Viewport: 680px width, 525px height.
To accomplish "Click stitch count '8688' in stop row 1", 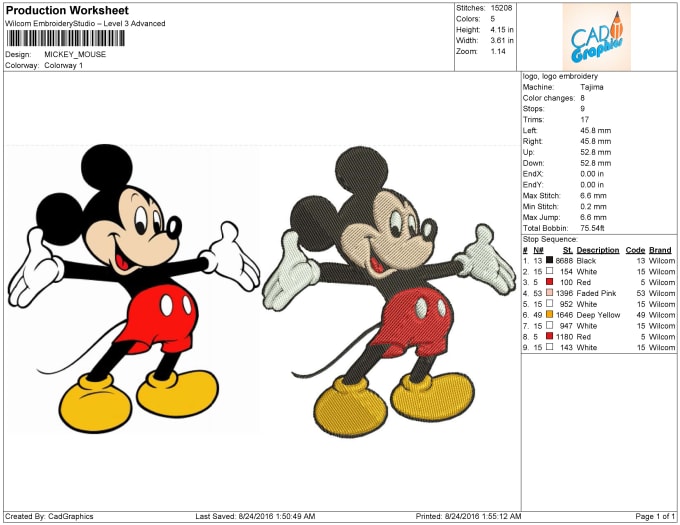I will (564, 261).
